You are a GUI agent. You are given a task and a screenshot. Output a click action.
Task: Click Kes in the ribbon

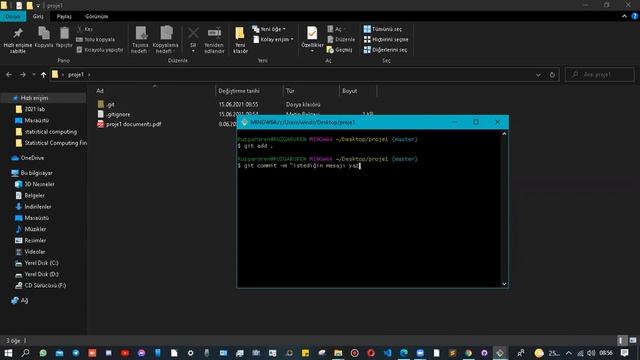coord(85,29)
